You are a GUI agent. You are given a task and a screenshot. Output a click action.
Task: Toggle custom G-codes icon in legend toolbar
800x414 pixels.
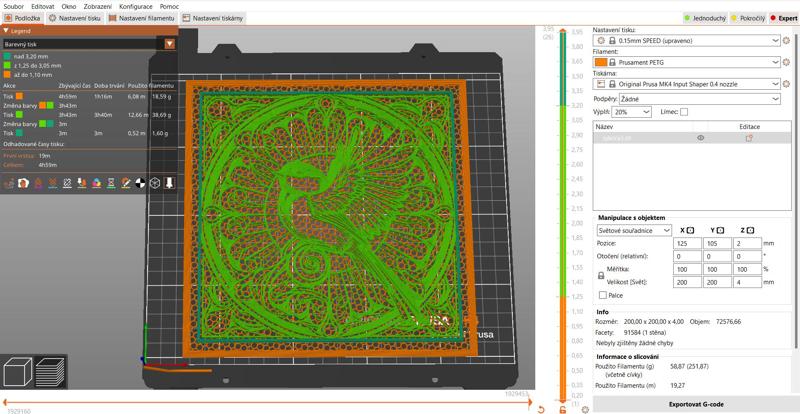126,183
